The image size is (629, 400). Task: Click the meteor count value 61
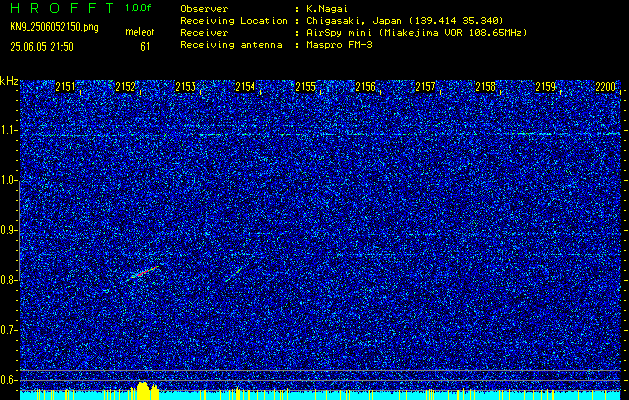[145, 47]
